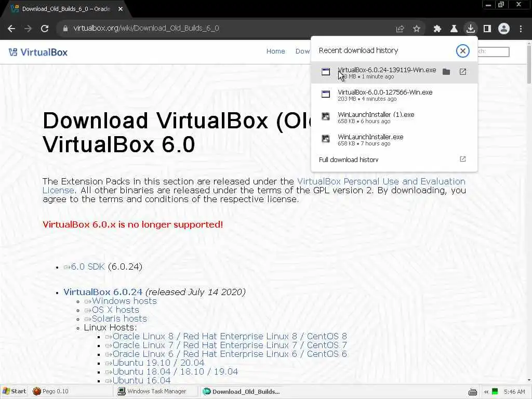Open Oracle Linux 7 / CentOS 7 link

(230, 345)
